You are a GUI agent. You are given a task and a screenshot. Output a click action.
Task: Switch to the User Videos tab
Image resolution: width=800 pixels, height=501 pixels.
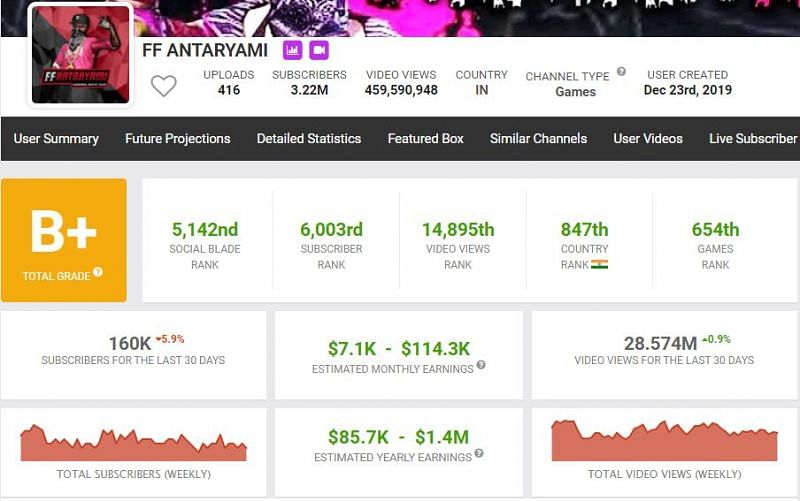click(x=648, y=139)
